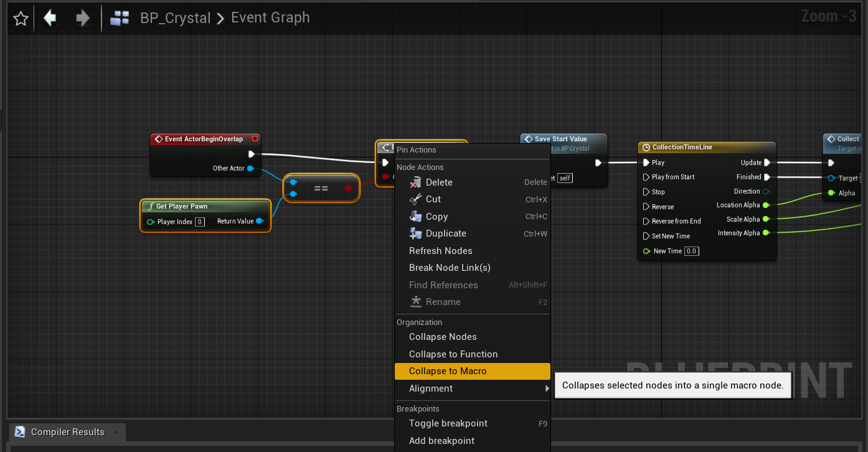
Task: Click the Collect node Alpha pin
Action: pos(831,193)
